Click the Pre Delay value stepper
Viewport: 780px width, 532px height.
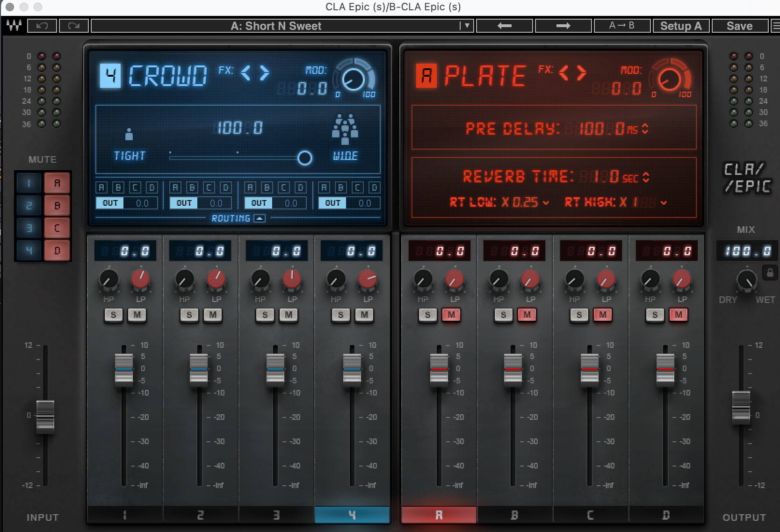645,129
